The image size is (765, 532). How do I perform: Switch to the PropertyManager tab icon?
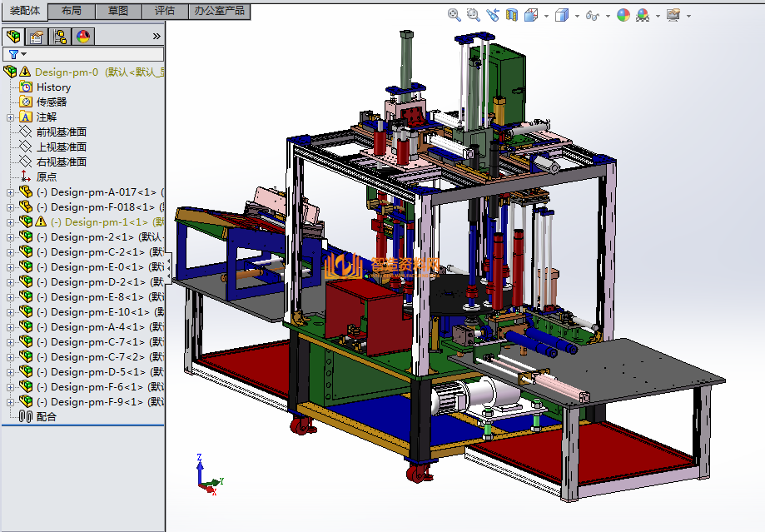[x=36, y=37]
